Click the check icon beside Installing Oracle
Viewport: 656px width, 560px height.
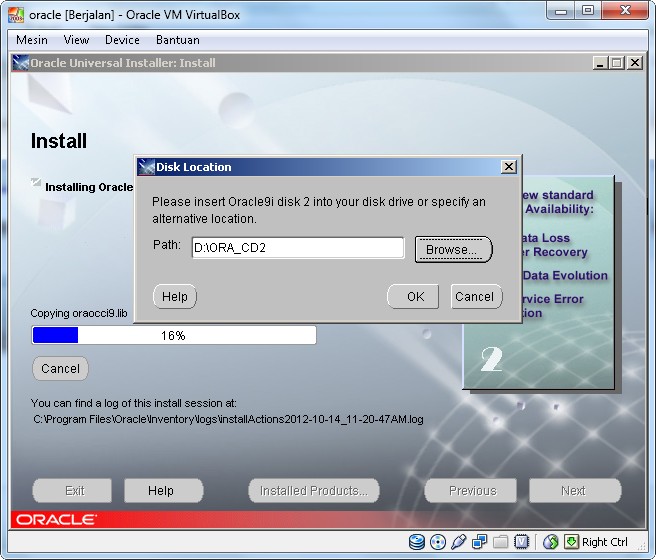click(36, 182)
